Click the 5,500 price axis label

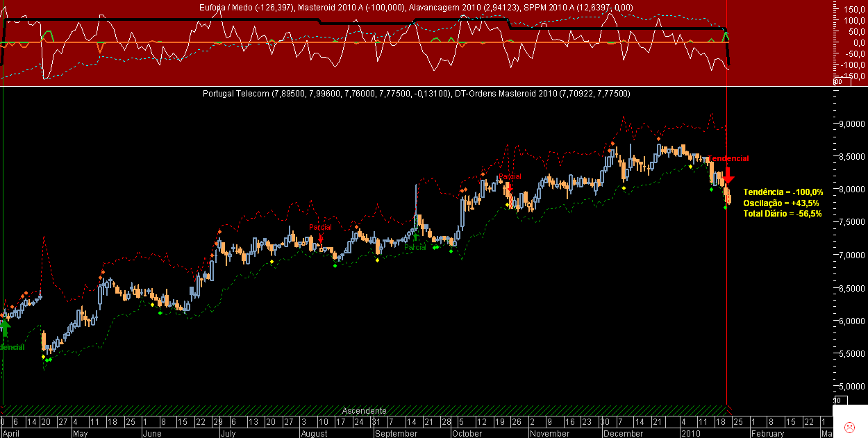click(853, 354)
